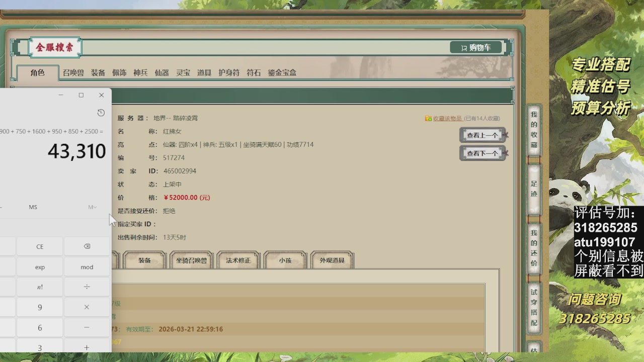This screenshot has height=362, width=644.
Task: Open the 道具 tab
Action: [x=204, y=73]
